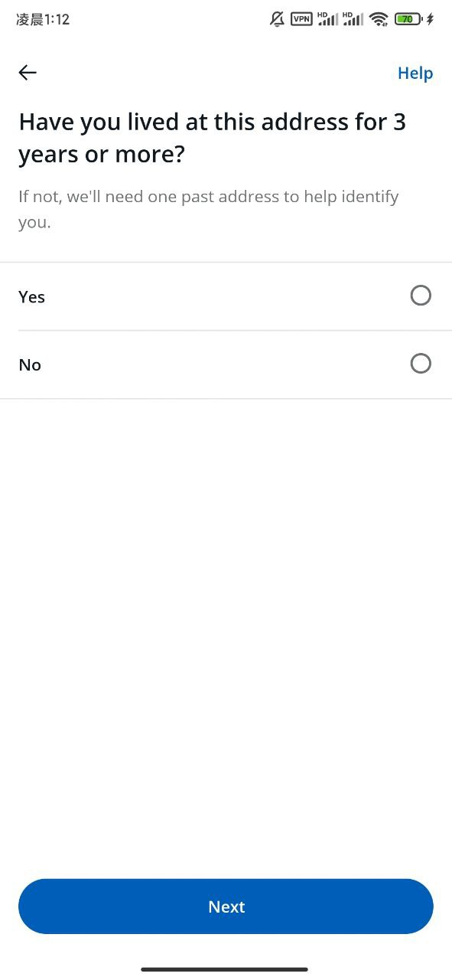Click the Wi-Fi status icon
Screen dimensions: 452x980
(x=379, y=19)
